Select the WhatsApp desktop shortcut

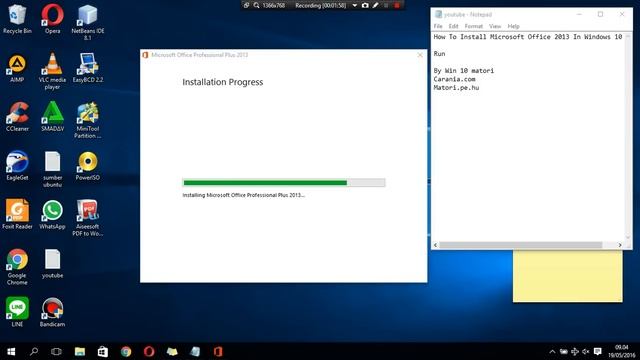(52, 214)
